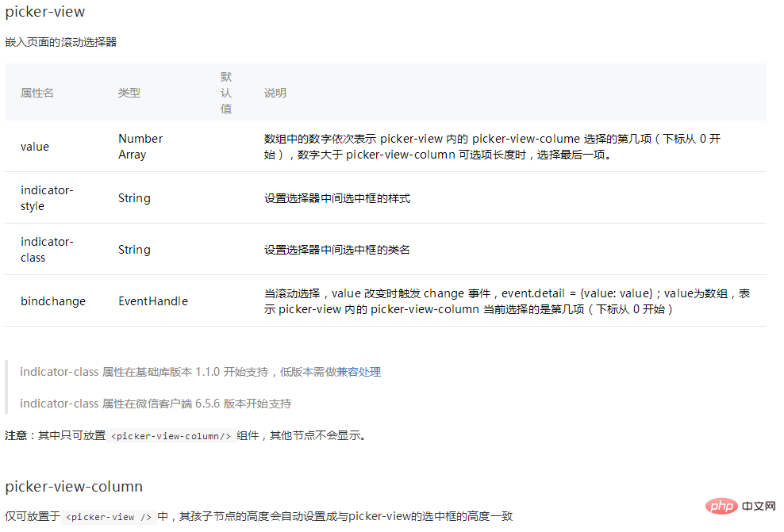
Task: Open the 兼容处理 link
Action: pos(362,372)
